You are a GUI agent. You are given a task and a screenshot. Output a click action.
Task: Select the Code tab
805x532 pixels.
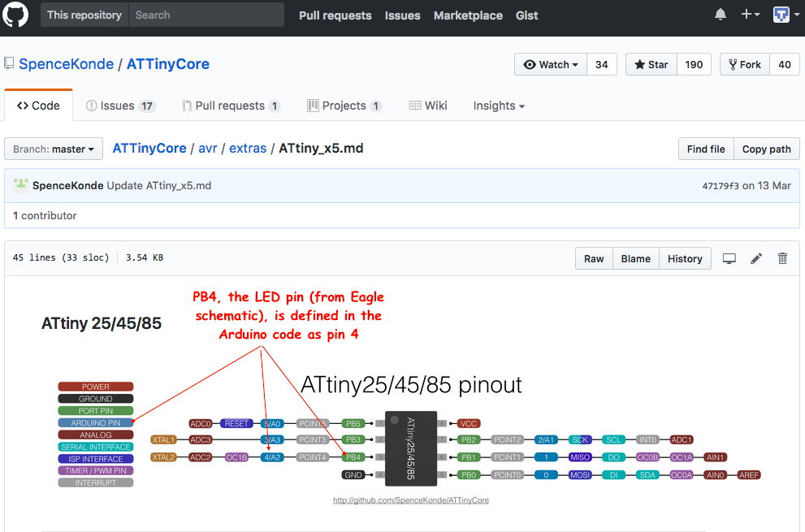pos(38,106)
